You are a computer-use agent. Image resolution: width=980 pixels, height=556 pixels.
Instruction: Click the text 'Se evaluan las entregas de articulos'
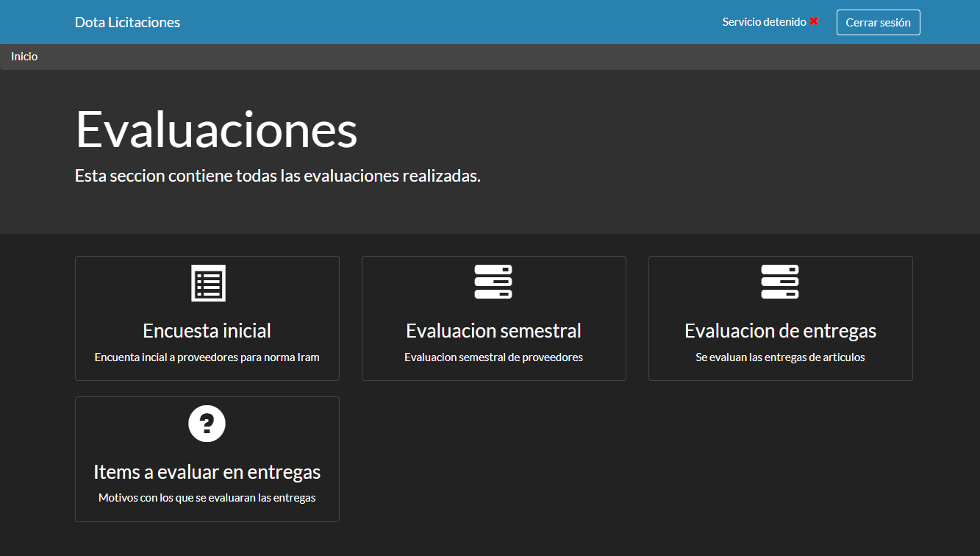(780, 357)
